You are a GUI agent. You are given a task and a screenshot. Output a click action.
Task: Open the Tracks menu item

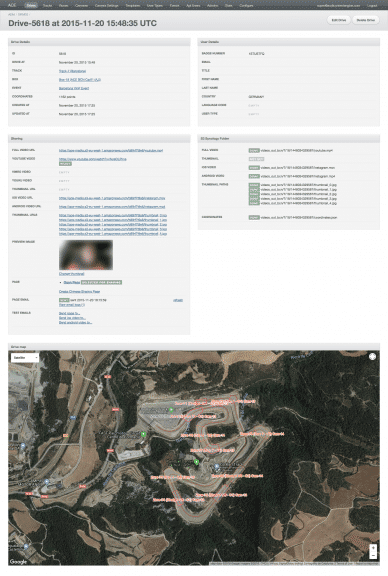(47, 6)
